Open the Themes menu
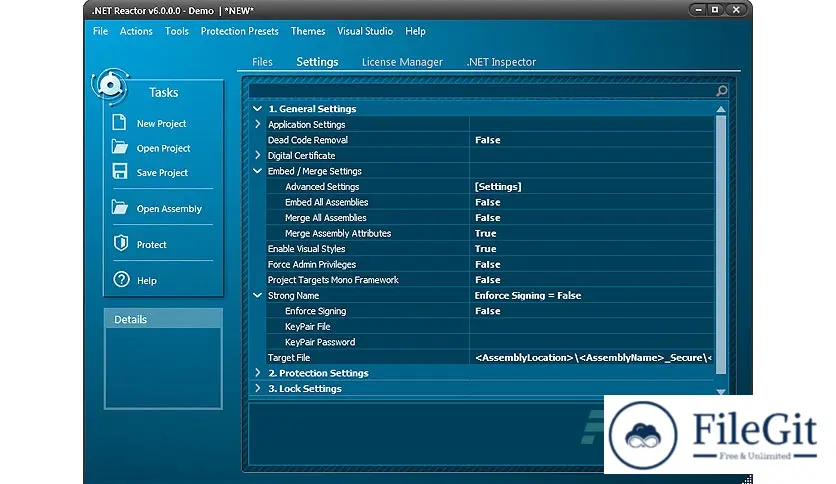This screenshot has width=836, height=484. (x=308, y=31)
